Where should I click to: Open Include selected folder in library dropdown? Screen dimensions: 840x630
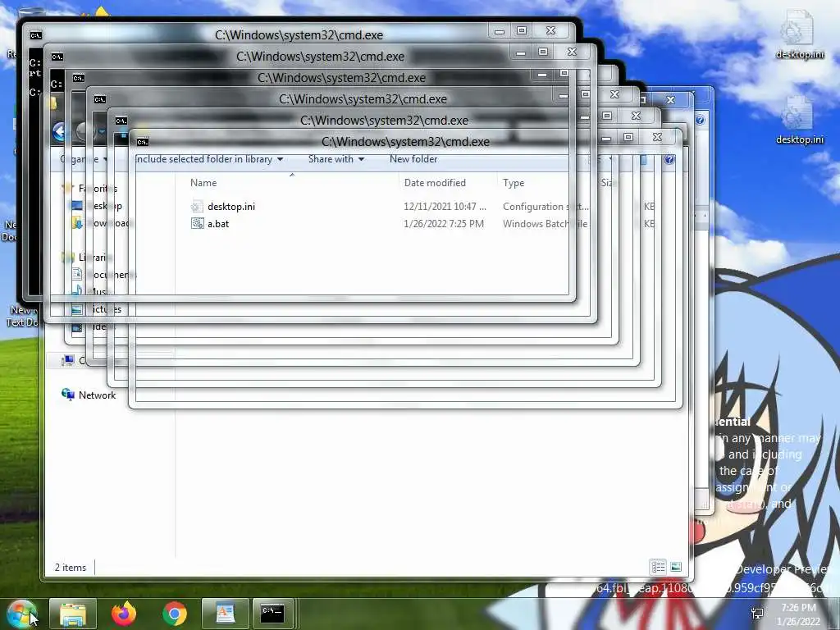(x=209, y=159)
